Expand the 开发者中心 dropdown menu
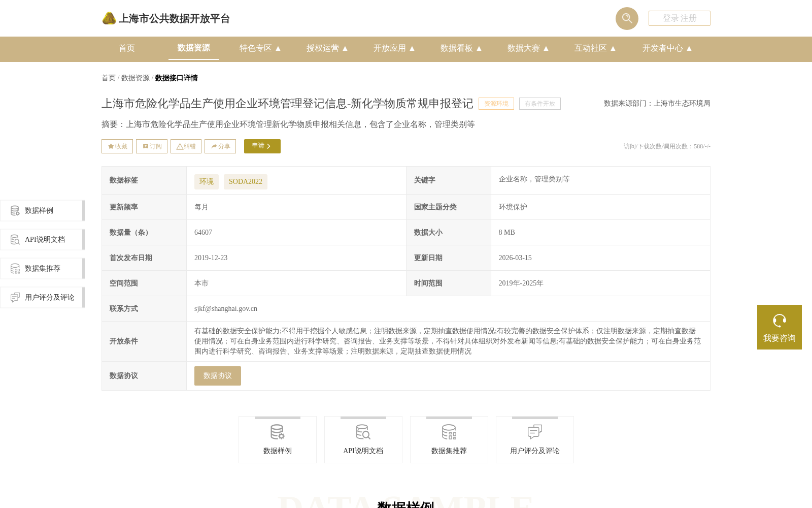The height and width of the screenshot is (508, 812). click(x=667, y=48)
